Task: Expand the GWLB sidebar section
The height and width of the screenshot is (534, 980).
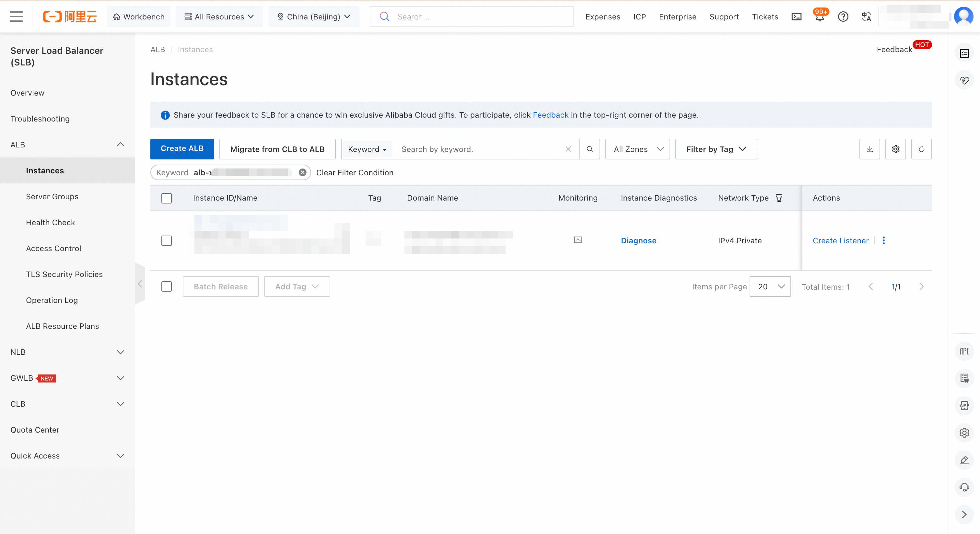Action: point(121,378)
